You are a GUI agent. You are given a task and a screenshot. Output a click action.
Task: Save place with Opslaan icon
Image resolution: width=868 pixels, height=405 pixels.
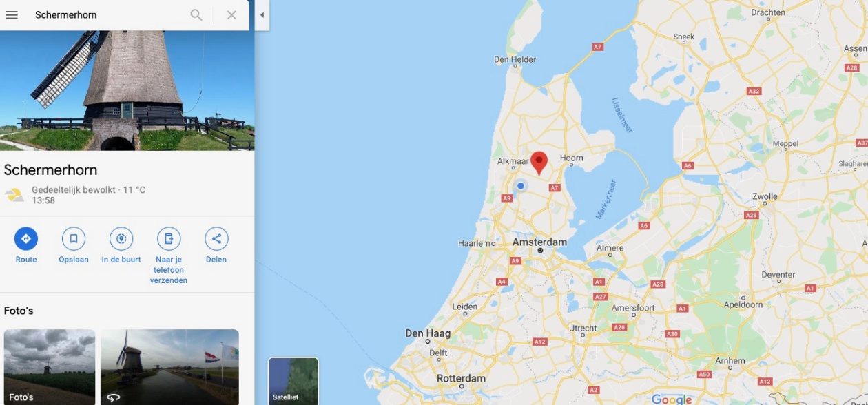[x=74, y=239]
